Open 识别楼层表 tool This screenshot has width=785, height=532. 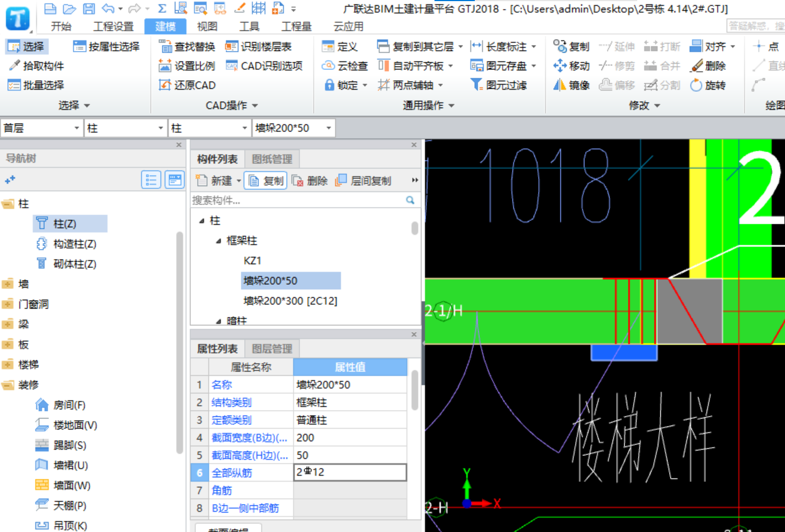258,46
